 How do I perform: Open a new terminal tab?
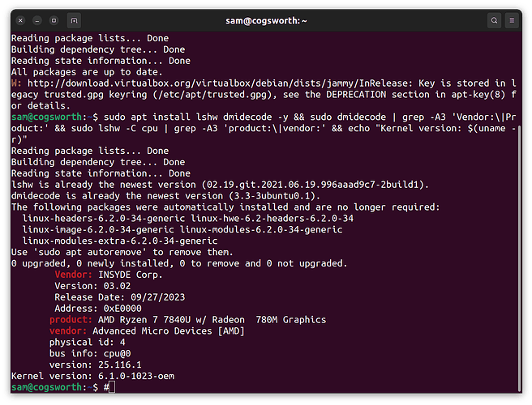pos(74,21)
